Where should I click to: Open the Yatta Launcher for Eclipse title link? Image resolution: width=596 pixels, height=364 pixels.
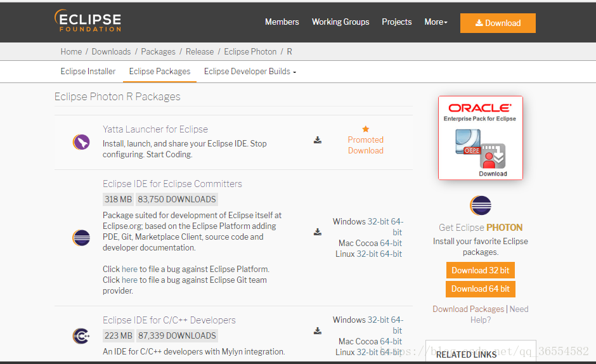coord(155,129)
